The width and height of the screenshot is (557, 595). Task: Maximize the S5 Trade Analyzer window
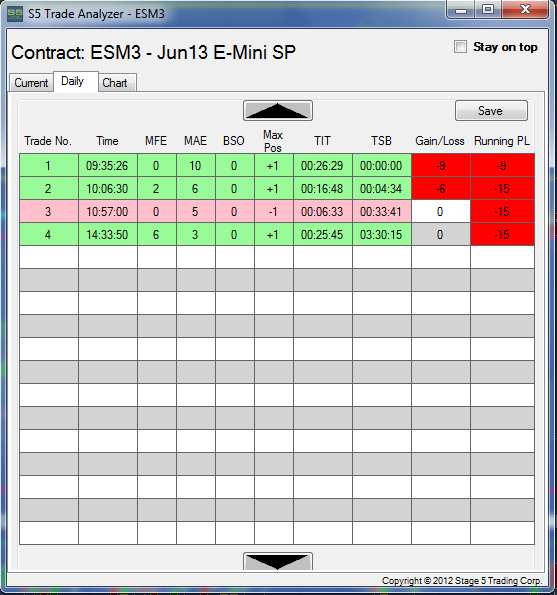[x=488, y=9]
